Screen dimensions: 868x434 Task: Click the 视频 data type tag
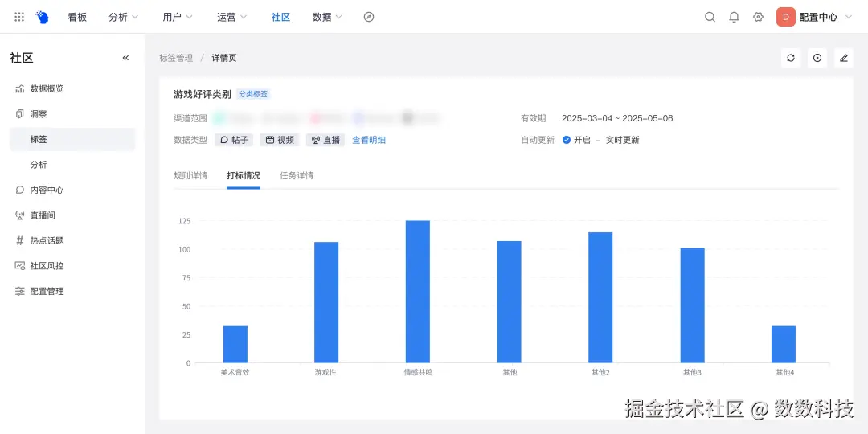click(280, 140)
